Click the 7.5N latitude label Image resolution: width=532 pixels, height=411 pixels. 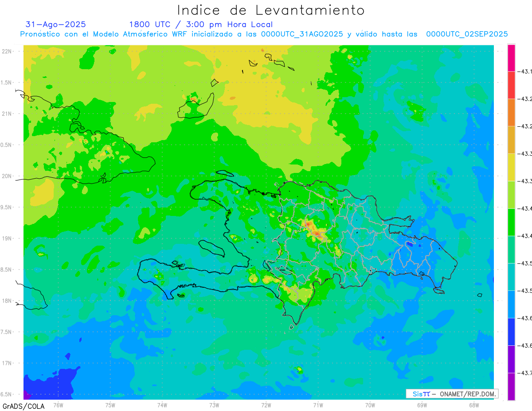[7, 332]
